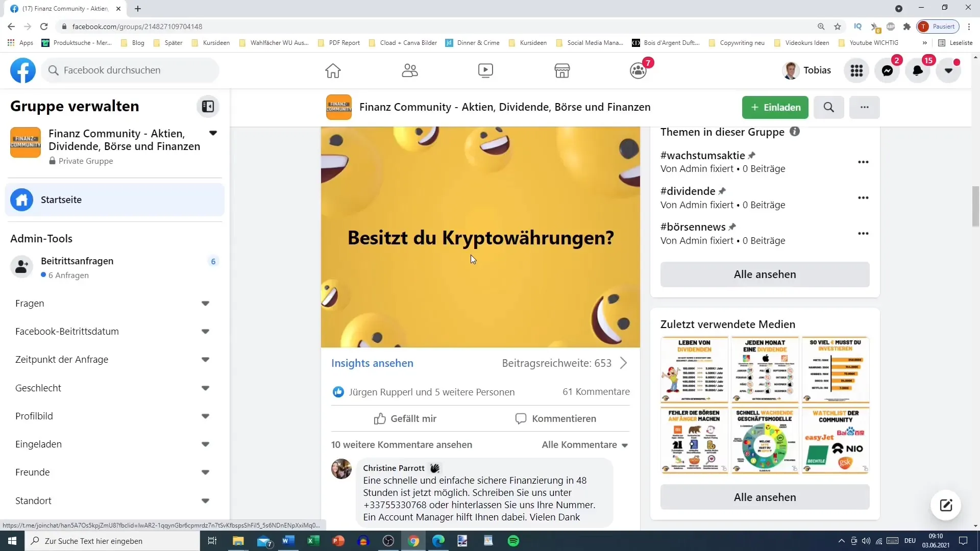
Task: Open post reach details chevron arrow
Action: [x=623, y=363]
